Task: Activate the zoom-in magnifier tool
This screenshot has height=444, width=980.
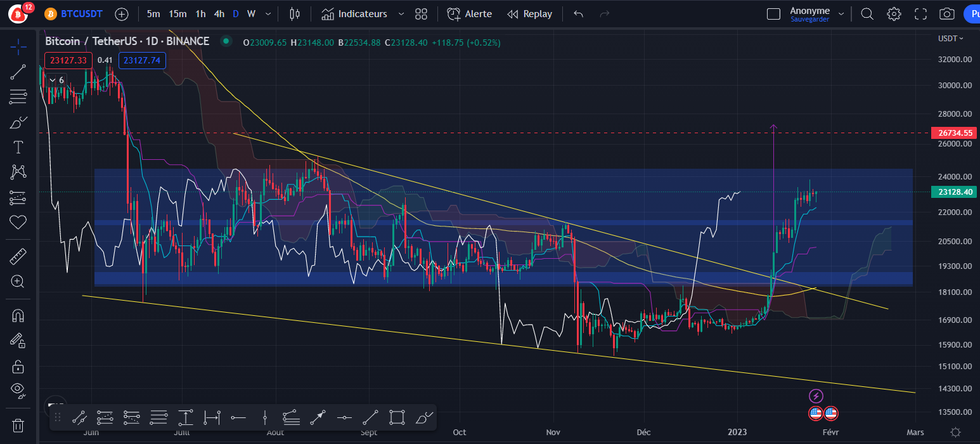Action: tap(18, 282)
